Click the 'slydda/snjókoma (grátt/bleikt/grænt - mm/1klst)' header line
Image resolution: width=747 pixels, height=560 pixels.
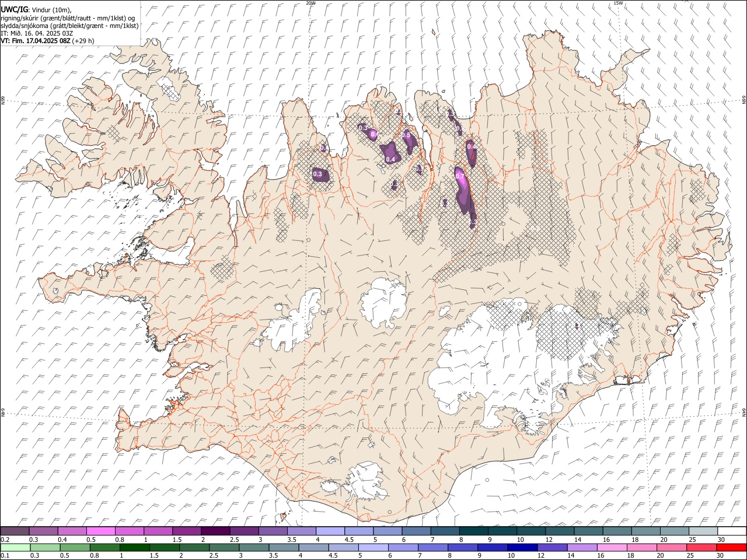point(69,25)
